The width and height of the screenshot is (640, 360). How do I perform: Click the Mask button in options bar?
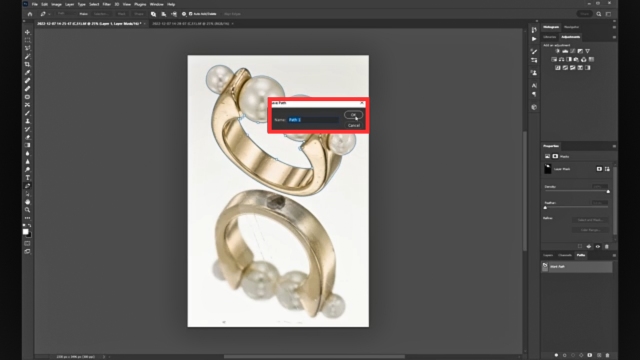(122, 14)
